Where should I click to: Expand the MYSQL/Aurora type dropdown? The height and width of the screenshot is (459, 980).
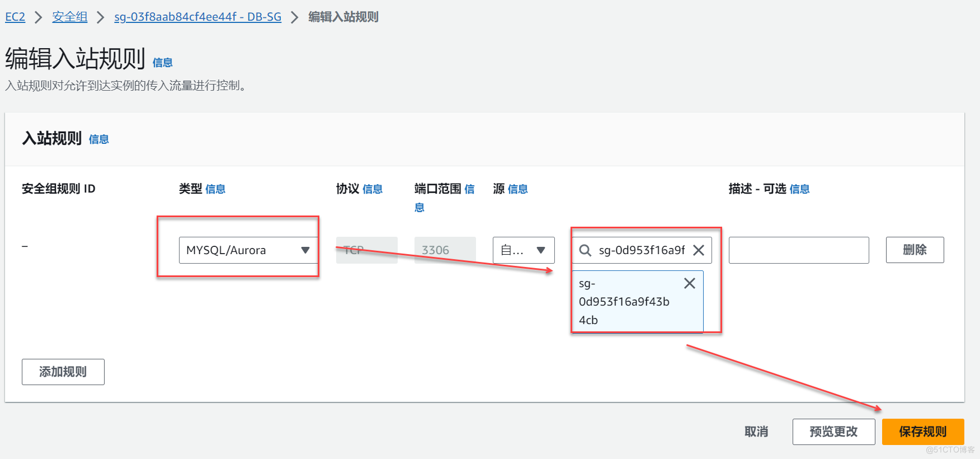(248, 250)
